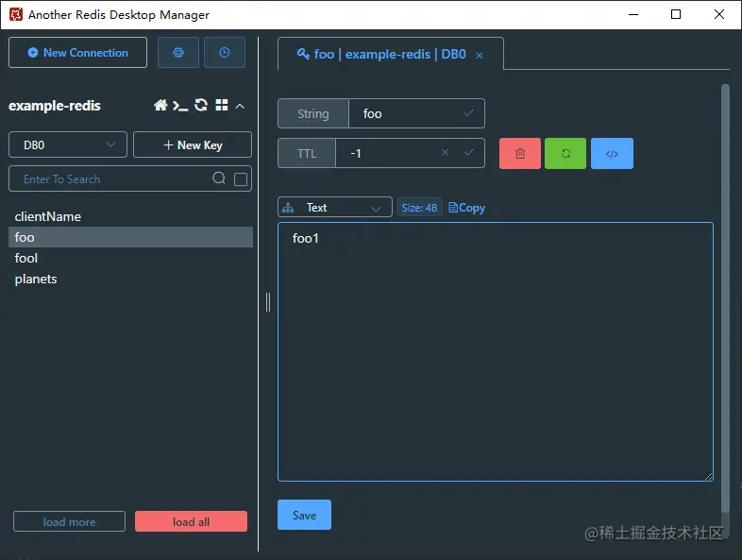Click into the value text area with foo1

(496, 351)
